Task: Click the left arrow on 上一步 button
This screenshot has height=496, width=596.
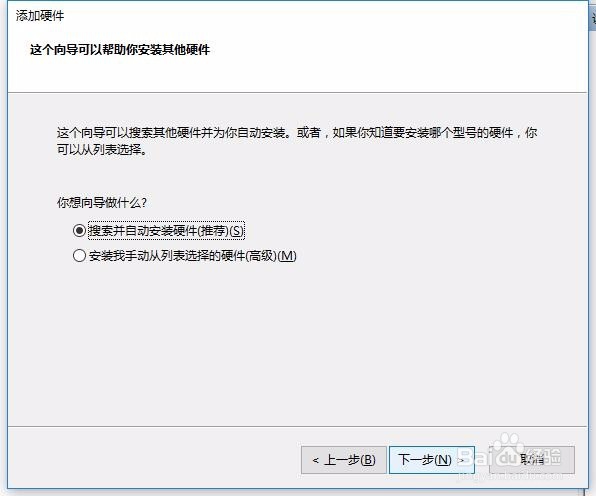Action: (x=315, y=461)
